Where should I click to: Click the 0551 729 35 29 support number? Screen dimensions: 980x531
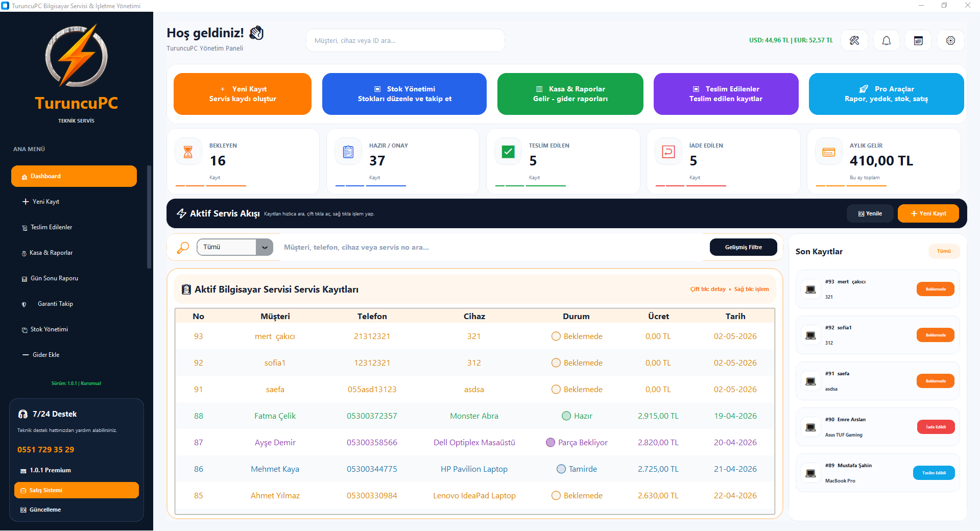tap(46, 450)
